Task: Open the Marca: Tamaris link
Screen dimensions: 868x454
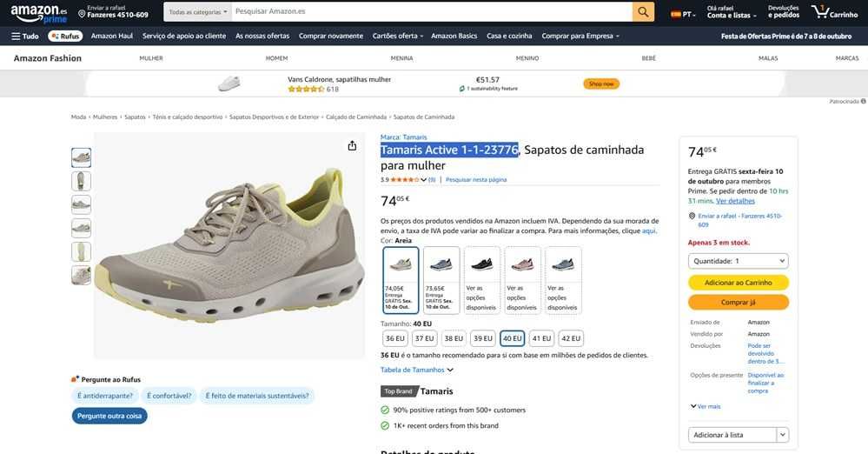Action: tap(403, 137)
